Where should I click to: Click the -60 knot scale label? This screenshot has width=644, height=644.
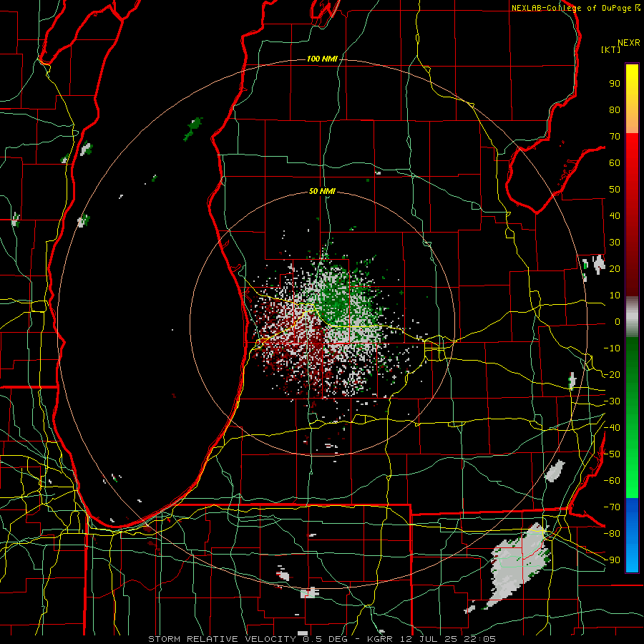click(612, 481)
